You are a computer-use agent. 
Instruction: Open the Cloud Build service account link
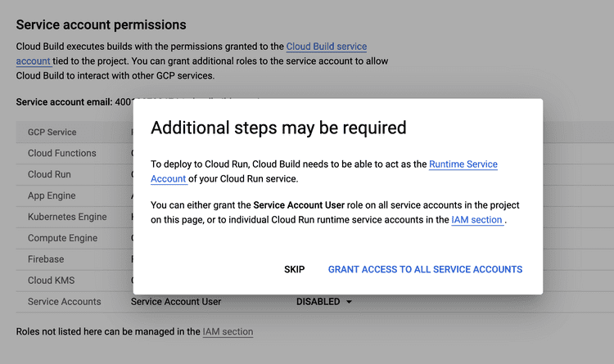coord(326,47)
